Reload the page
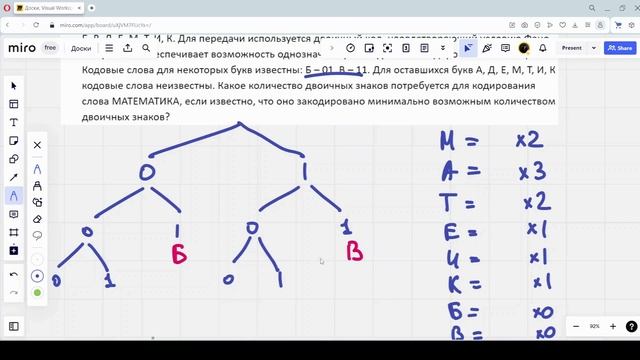Image resolution: width=640 pixels, height=360 pixels. [36, 25]
